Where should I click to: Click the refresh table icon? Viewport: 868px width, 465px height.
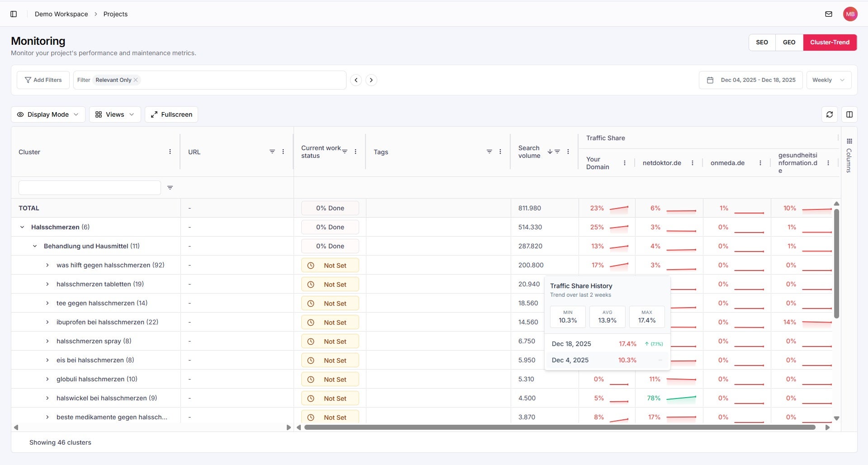point(829,114)
